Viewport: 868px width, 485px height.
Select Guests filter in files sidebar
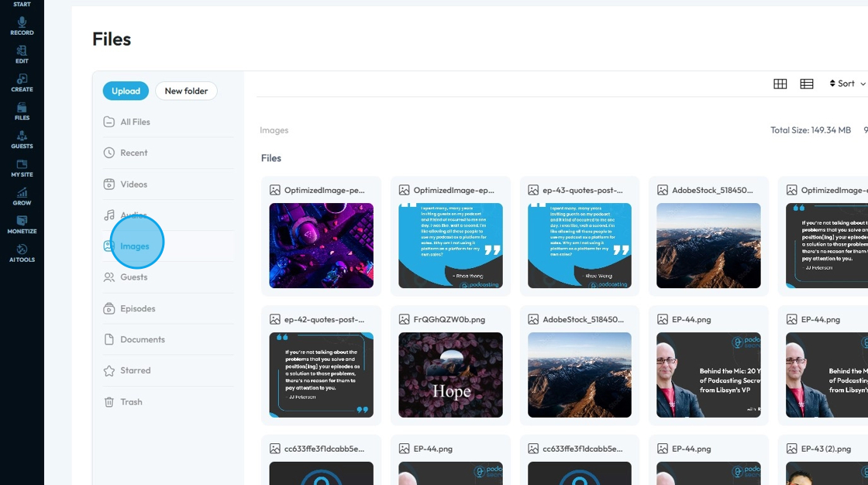(x=168, y=277)
